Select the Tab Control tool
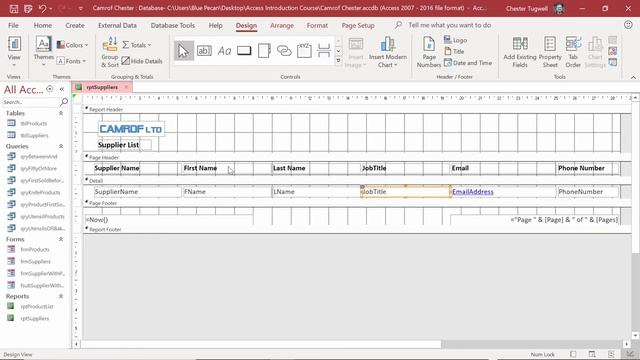640x360 pixels. click(x=264, y=51)
